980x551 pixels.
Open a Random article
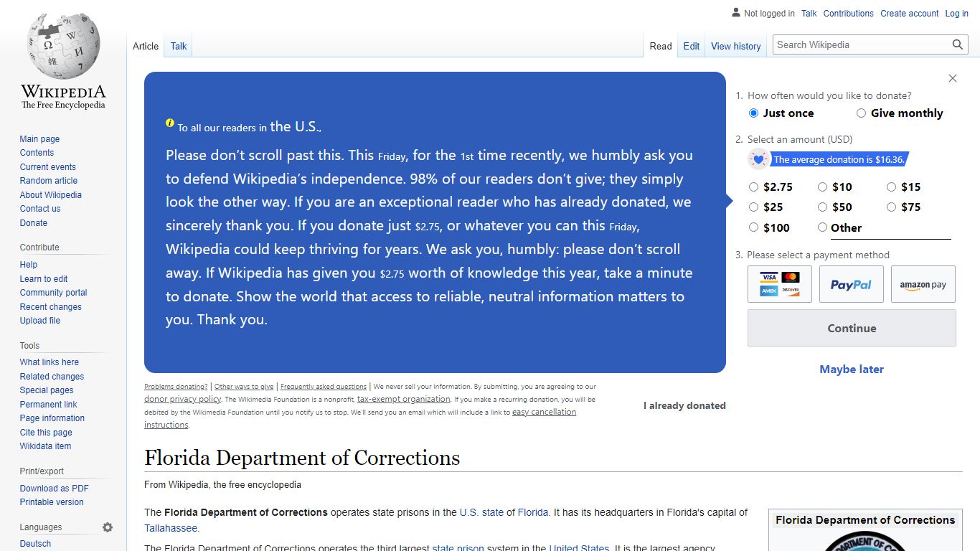coord(49,181)
